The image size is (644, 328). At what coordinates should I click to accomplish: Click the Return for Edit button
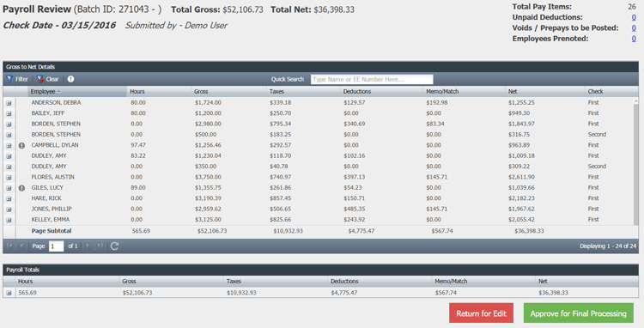point(482,313)
